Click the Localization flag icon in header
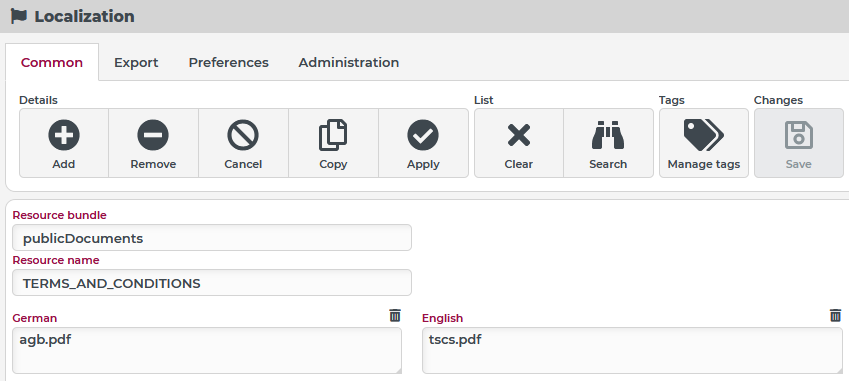Viewport: 849px width, 381px height. tap(19, 16)
